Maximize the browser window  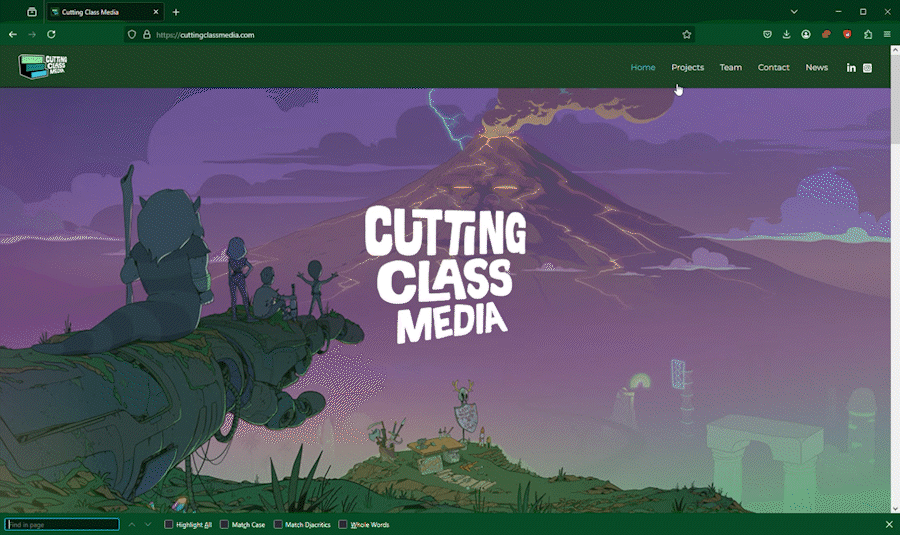[x=863, y=11]
